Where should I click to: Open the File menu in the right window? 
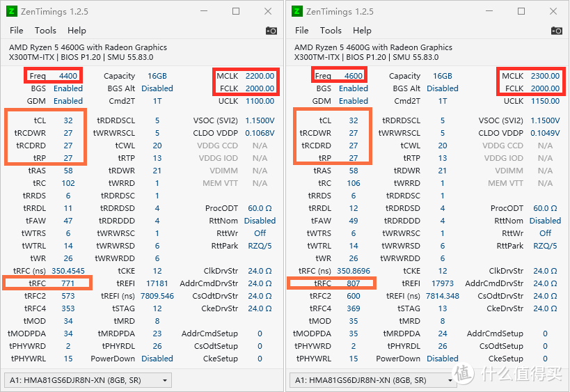click(x=301, y=31)
